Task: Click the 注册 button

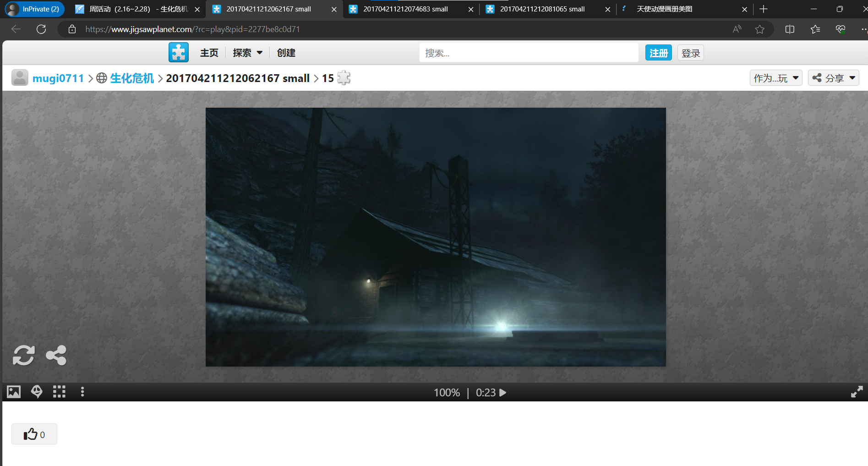Action: click(658, 53)
